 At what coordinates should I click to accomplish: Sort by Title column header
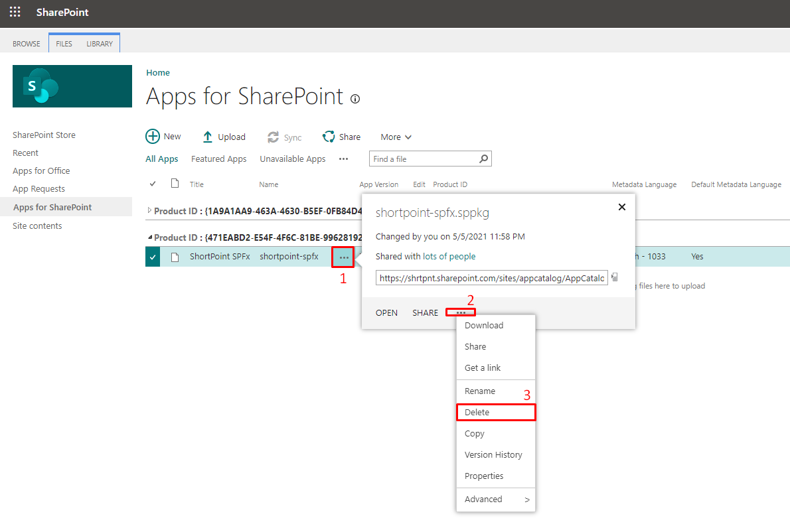[197, 184]
